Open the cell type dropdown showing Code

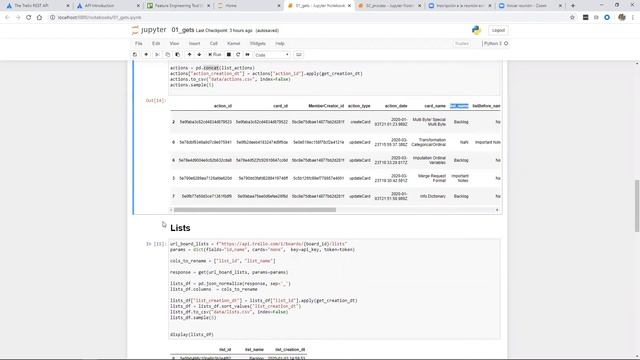[x=272, y=55]
